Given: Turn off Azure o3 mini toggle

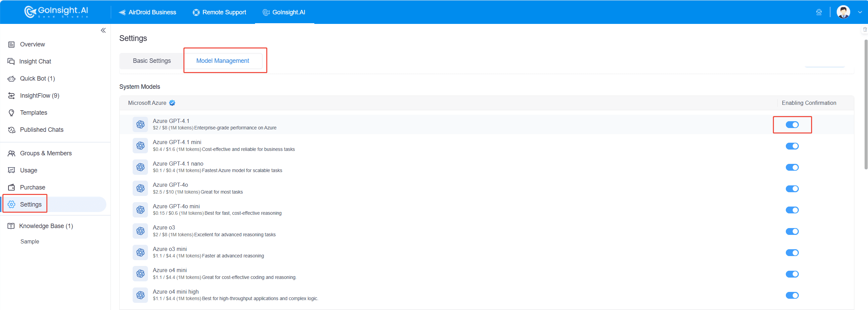Looking at the screenshot, I should click(x=792, y=253).
